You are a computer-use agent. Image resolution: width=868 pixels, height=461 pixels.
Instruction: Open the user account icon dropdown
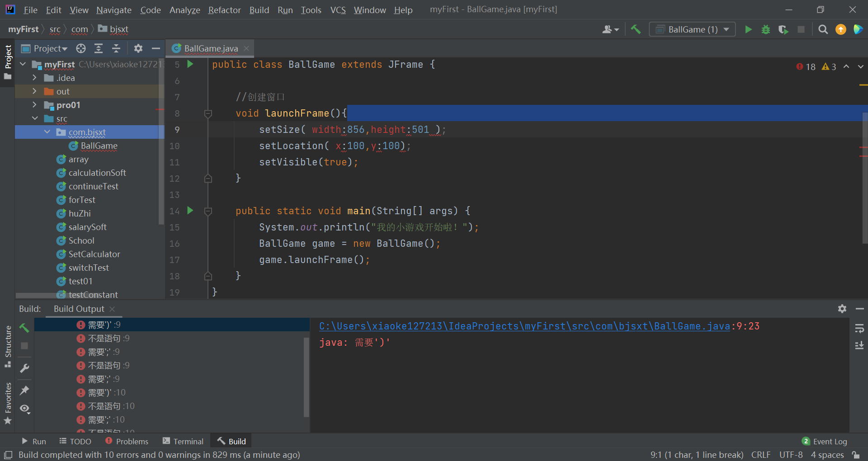[610, 29]
